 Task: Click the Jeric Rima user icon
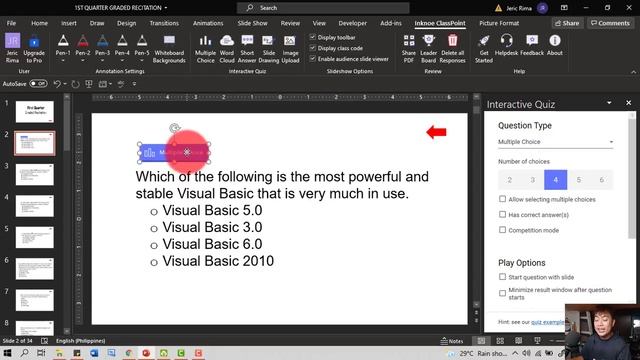click(12, 49)
